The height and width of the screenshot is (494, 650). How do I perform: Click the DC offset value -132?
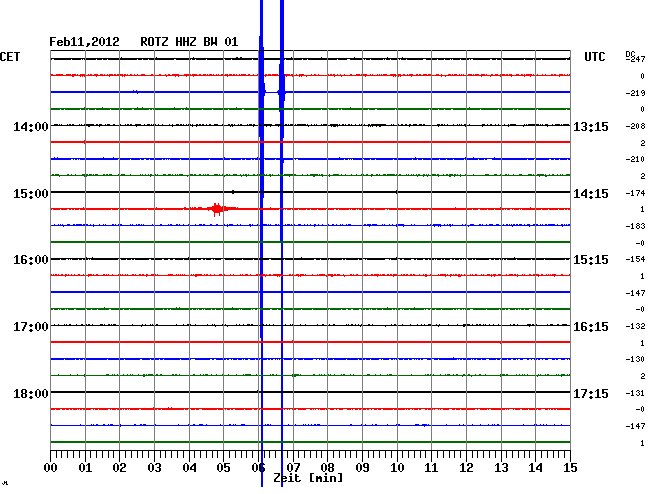635,327
